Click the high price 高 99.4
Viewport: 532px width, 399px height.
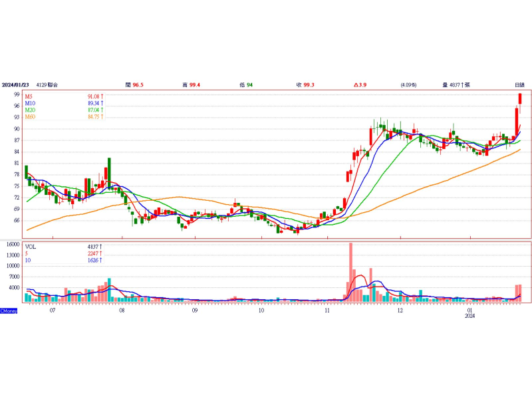click(192, 85)
